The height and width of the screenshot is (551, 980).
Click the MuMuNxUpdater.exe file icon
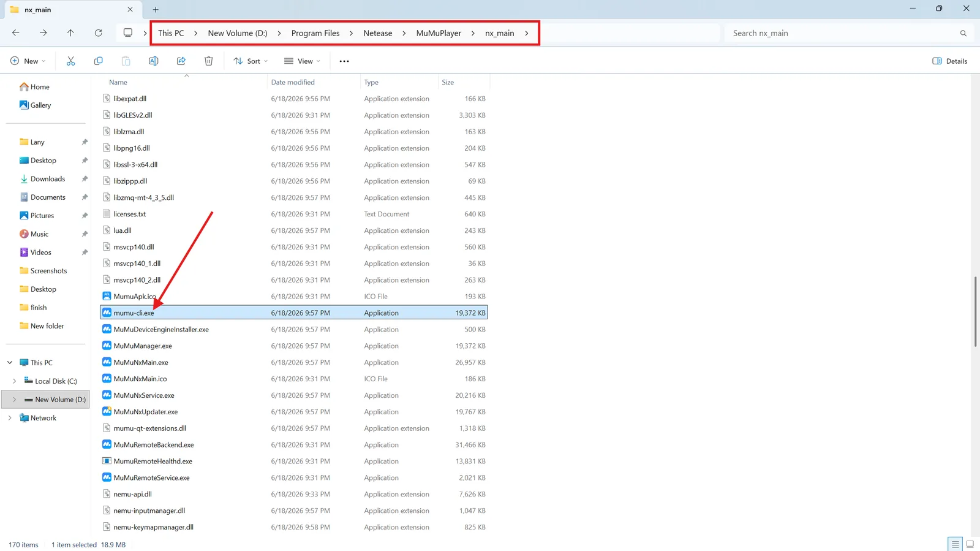point(107,412)
